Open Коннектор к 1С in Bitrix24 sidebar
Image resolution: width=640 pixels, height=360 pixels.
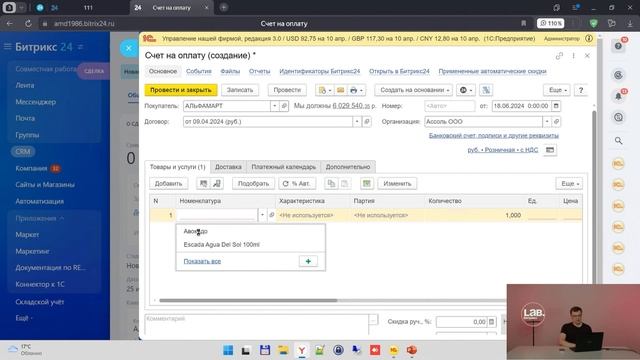point(40,284)
